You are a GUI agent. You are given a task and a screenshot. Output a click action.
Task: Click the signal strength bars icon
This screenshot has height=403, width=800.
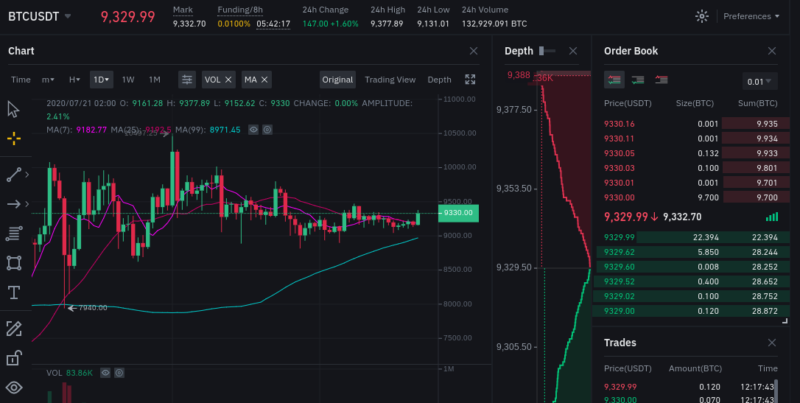pyautogui.click(x=772, y=217)
